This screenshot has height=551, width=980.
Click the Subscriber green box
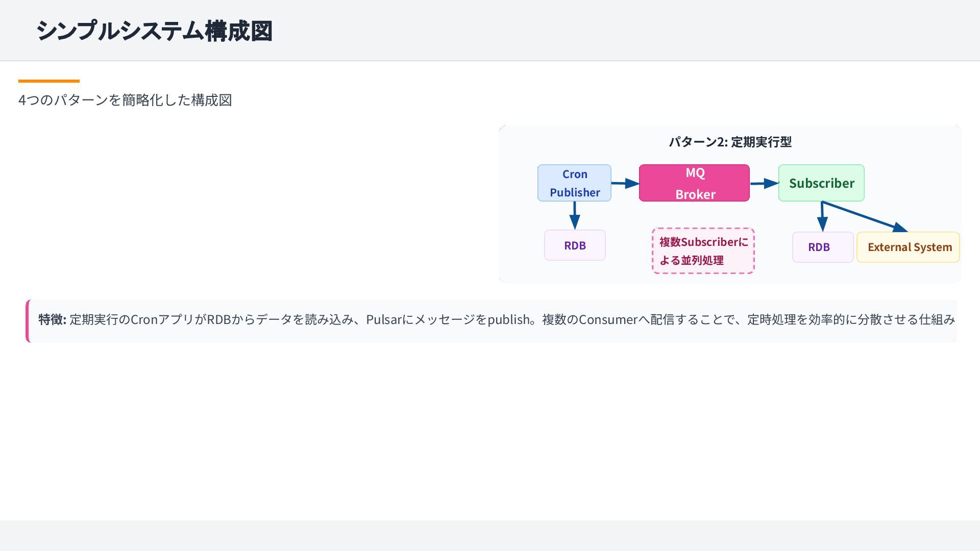[x=821, y=183]
